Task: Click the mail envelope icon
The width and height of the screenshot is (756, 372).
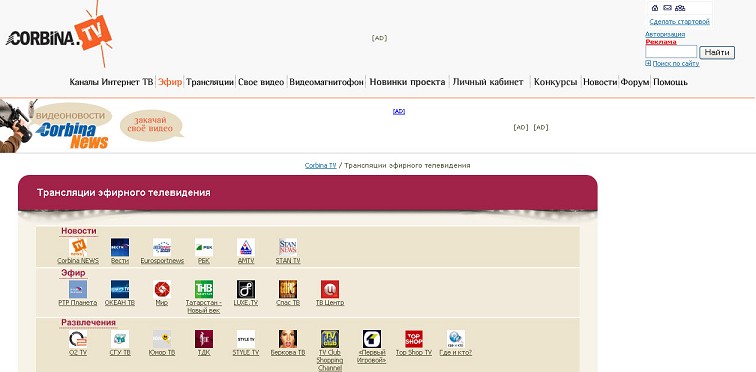Action: click(x=667, y=8)
